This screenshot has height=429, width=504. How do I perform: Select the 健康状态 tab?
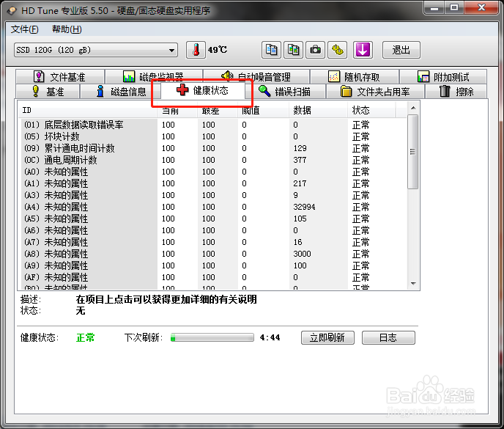click(x=202, y=90)
